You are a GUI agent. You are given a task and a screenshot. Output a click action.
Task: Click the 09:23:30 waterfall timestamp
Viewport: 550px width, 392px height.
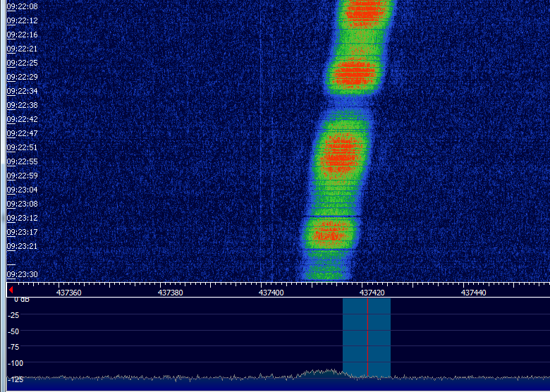click(x=22, y=274)
